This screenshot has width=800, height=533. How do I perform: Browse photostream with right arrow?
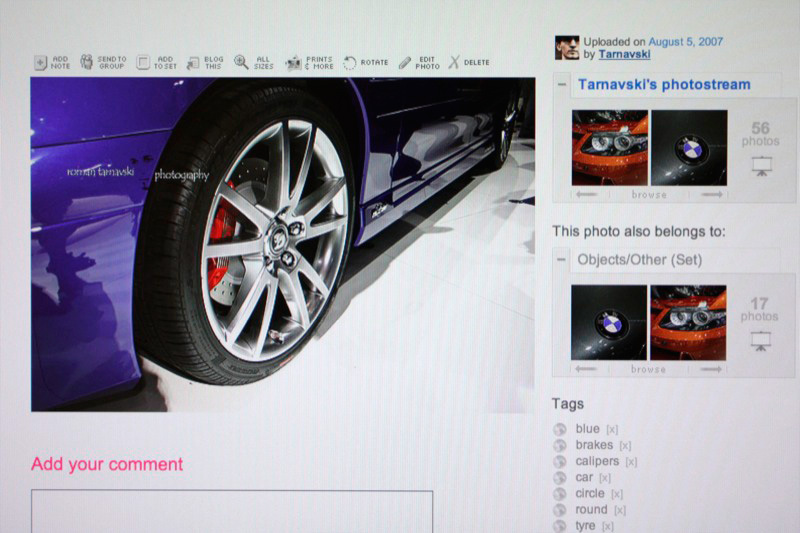[x=712, y=194]
